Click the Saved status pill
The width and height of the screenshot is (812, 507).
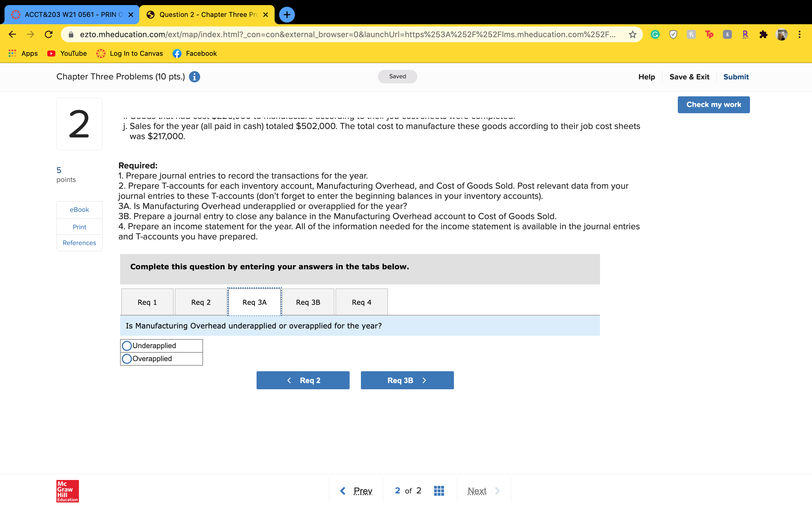coord(397,76)
